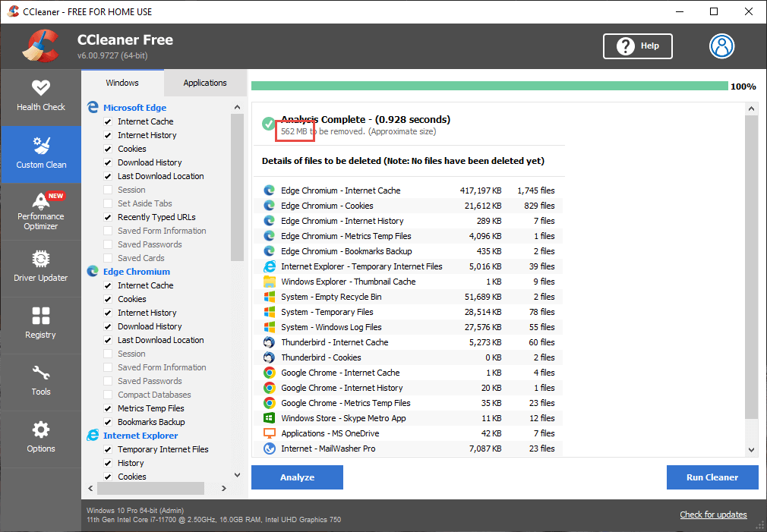This screenshot has height=532, width=767.
Task: Select the System - Temporary Files result row
Action: 408,312
